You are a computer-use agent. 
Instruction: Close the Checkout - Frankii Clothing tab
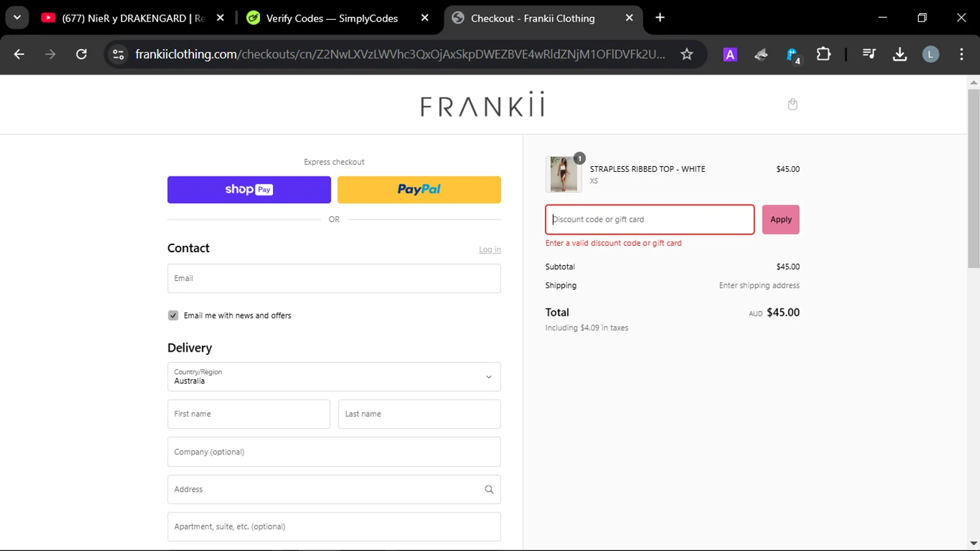click(x=629, y=18)
